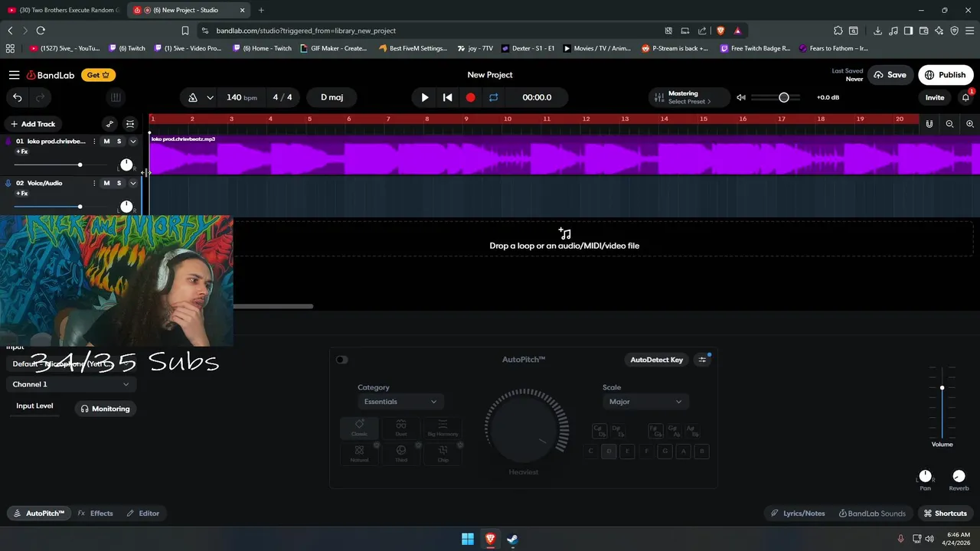This screenshot has height=551, width=980.
Task: Click track 01 pan knob
Action: [126, 165]
